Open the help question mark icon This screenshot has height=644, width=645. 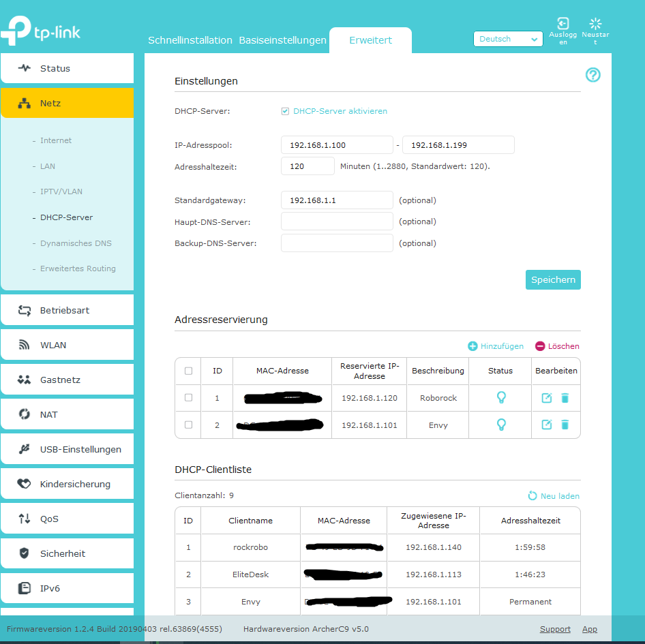(x=592, y=75)
